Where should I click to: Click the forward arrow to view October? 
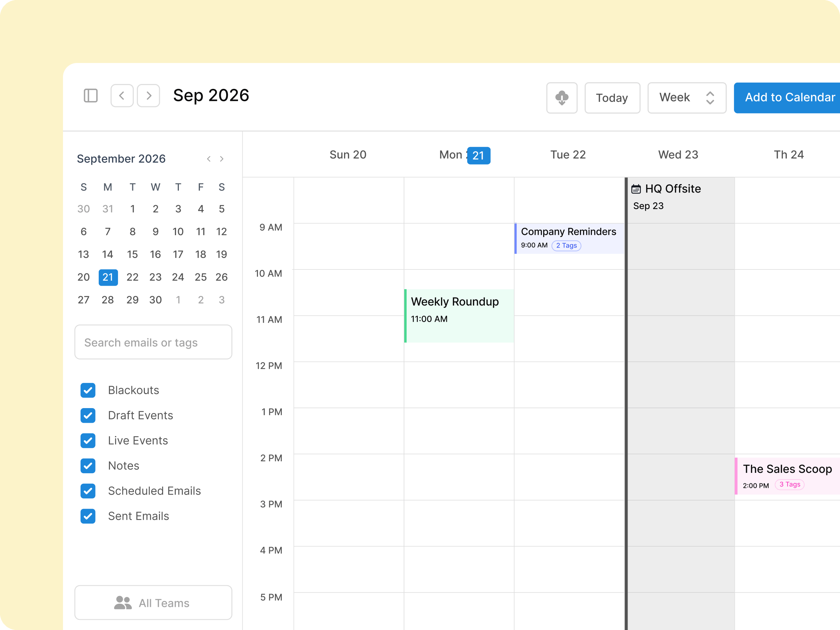click(148, 95)
